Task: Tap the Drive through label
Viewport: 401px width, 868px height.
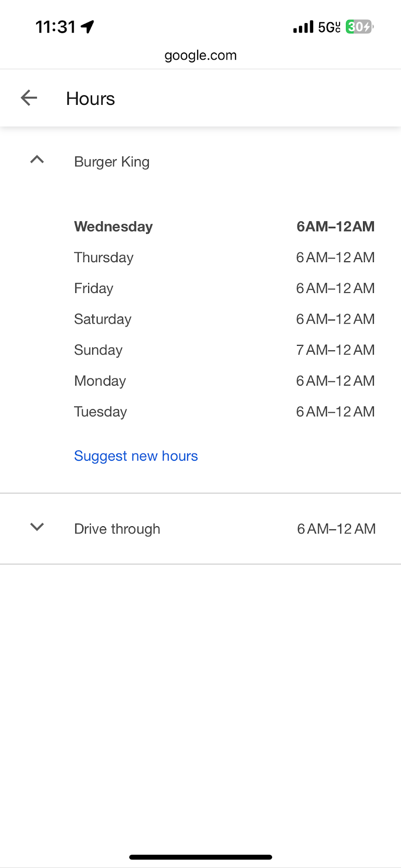Action: coord(117,529)
